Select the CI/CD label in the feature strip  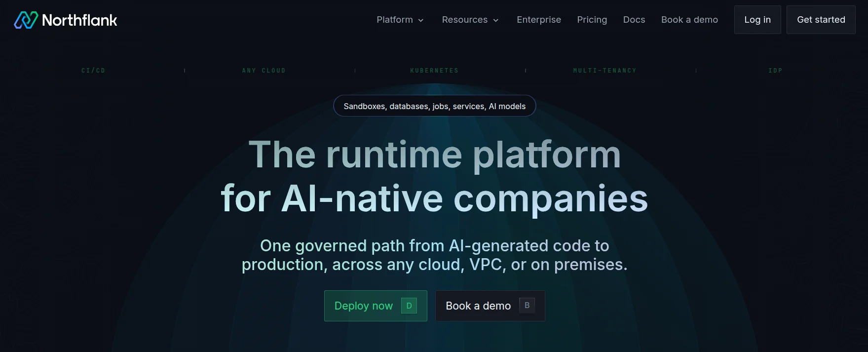93,71
